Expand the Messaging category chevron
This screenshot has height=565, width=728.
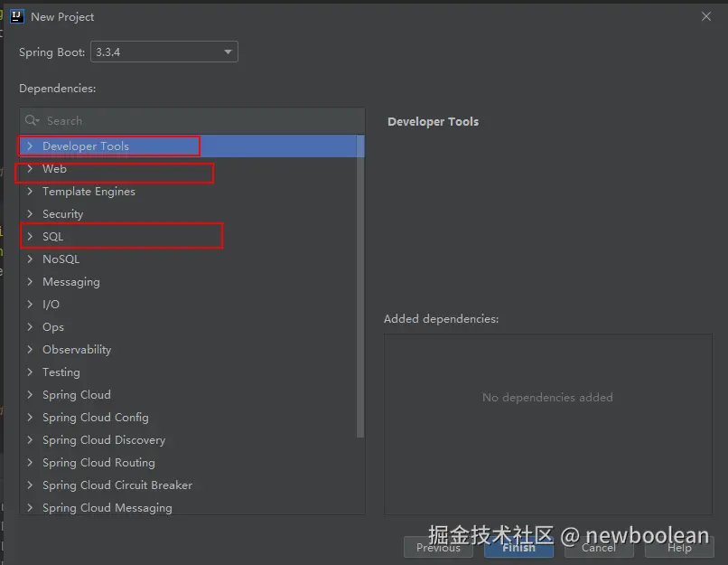click(30, 281)
